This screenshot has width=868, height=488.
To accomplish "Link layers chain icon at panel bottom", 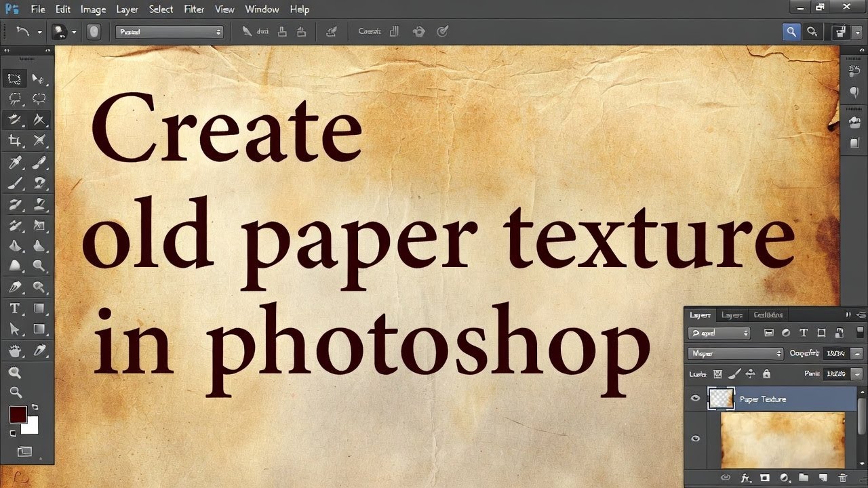I will (x=726, y=478).
